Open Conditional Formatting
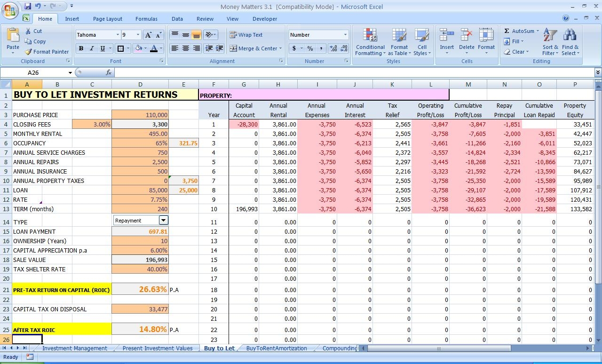The height and width of the screenshot is (364, 602). coord(370,42)
